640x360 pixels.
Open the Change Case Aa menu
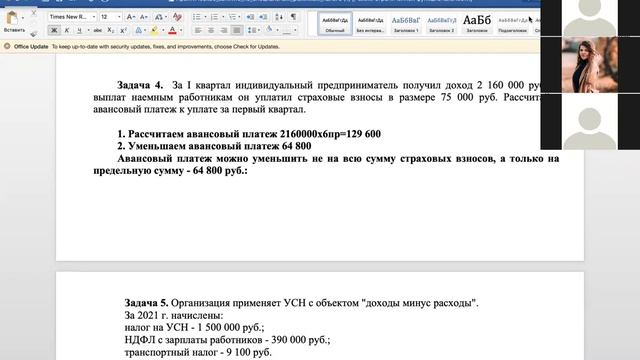pyautogui.click(x=160, y=17)
